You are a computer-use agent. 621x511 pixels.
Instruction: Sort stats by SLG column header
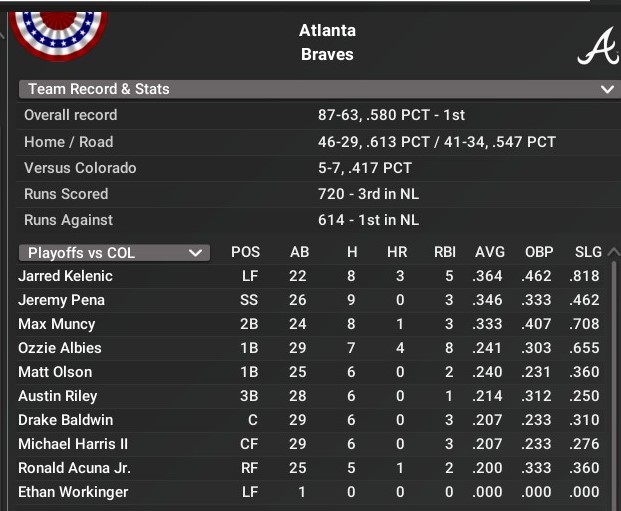tap(588, 253)
